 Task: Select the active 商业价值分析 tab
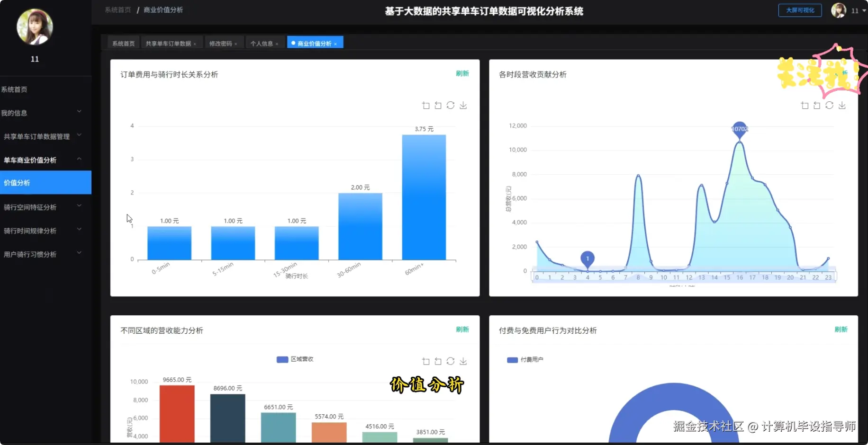(314, 44)
